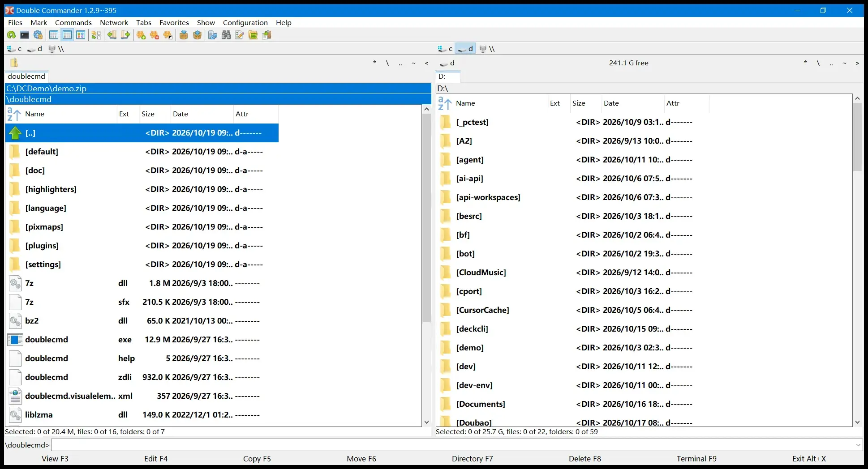Select the doublecmd exe file row

click(x=142, y=340)
